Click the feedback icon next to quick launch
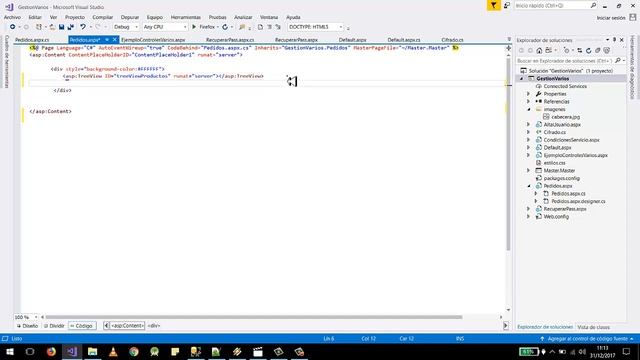 (x=507, y=5)
